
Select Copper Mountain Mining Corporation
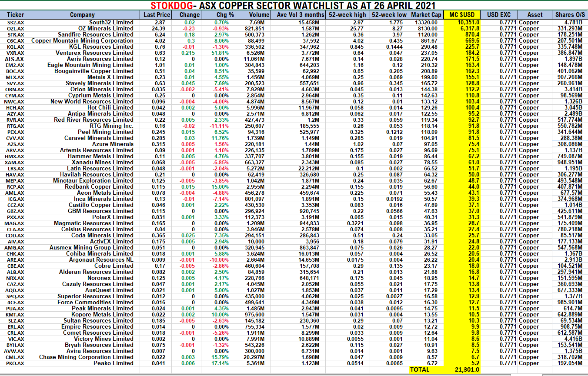tap(83, 40)
